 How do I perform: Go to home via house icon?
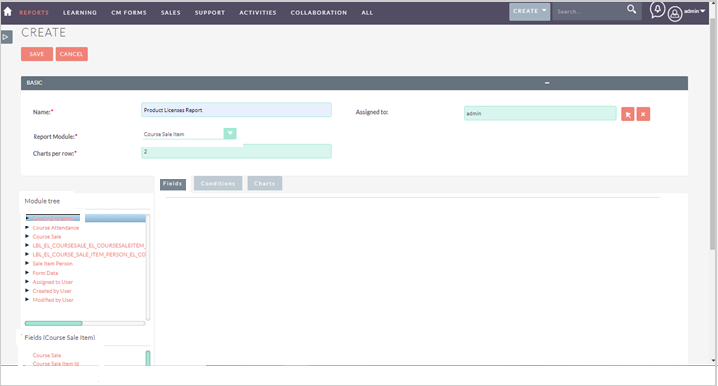click(x=7, y=11)
